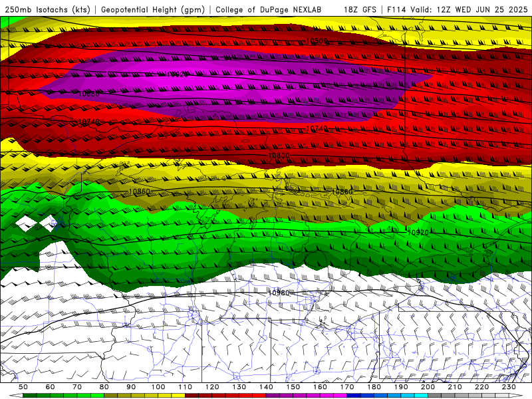Click the 10800 contour label
532x399 pixels.
[x=279, y=156]
